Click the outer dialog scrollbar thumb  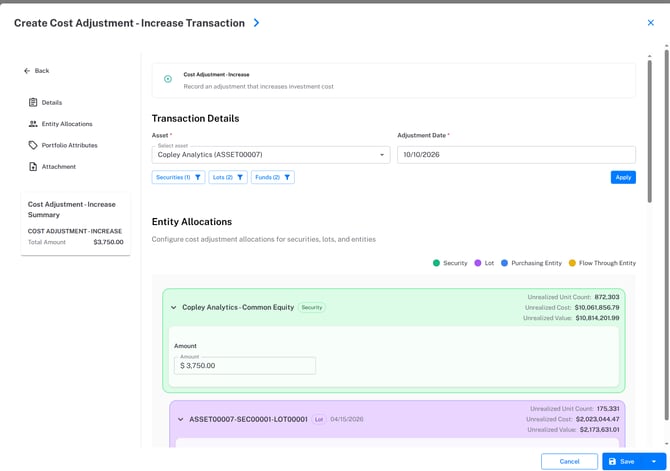tap(666, 235)
